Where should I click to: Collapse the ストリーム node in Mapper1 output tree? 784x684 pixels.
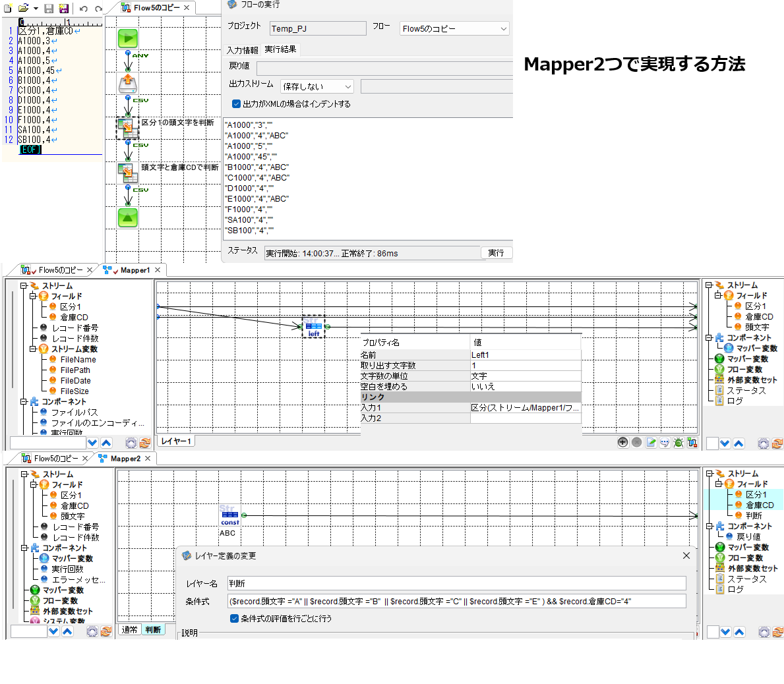(708, 285)
